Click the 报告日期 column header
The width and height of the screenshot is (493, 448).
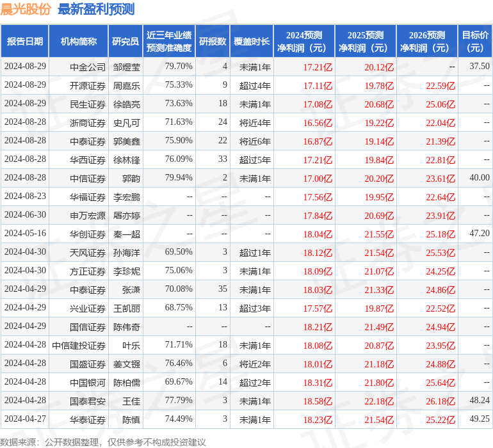pos(24,41)
